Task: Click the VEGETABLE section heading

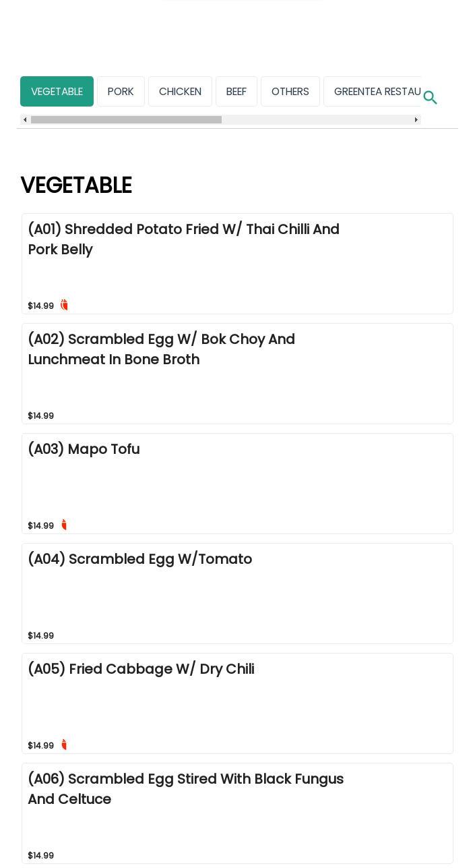Action: (x=76, y=185)
